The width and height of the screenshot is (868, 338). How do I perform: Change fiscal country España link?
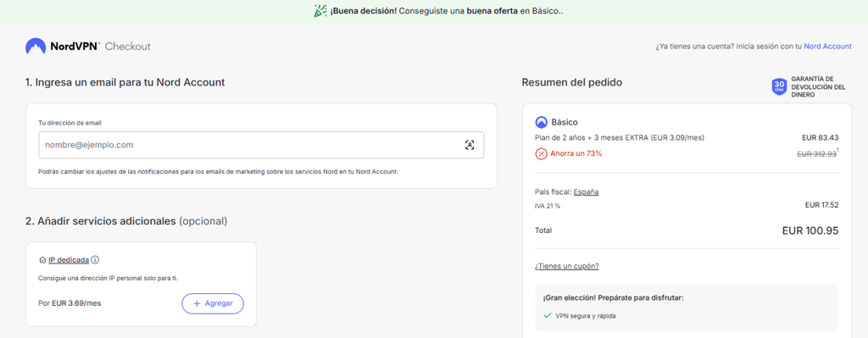click(x=587, y=192)
